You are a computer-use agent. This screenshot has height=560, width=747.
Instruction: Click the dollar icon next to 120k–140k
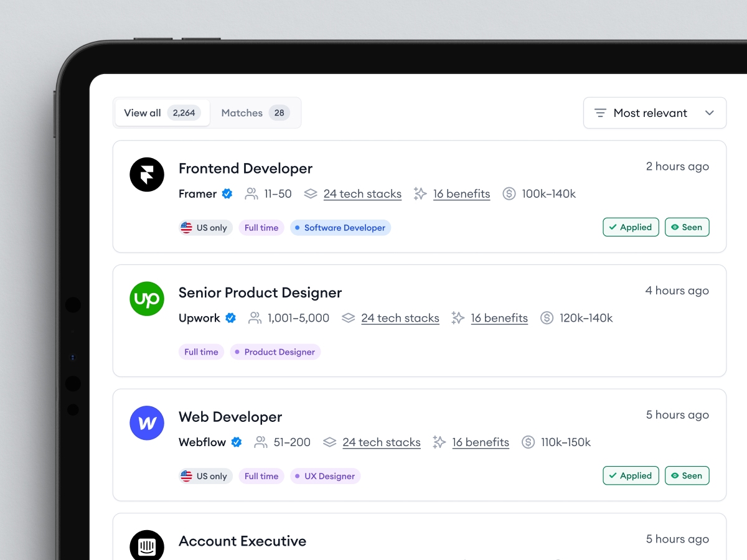click(547, 318)
